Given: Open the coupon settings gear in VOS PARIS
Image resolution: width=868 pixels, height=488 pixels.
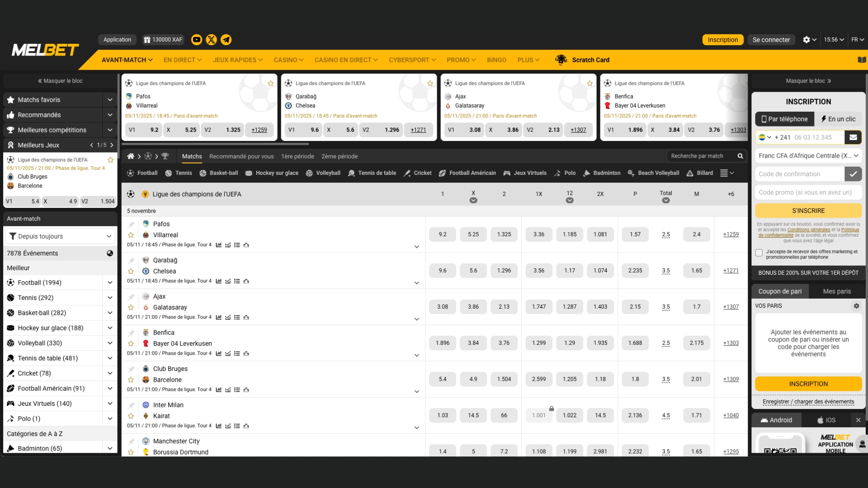Looking at the screenshot, I should (857, 306).
